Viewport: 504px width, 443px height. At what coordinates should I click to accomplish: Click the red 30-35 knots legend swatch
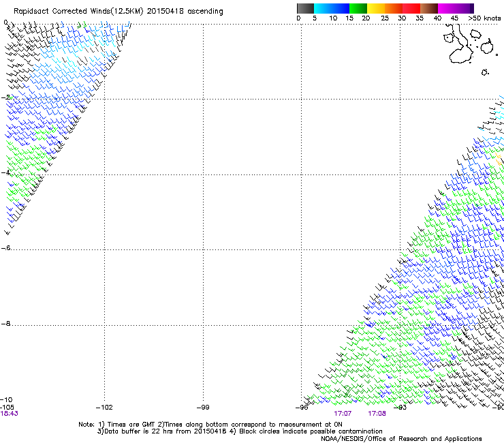point(411,8)
